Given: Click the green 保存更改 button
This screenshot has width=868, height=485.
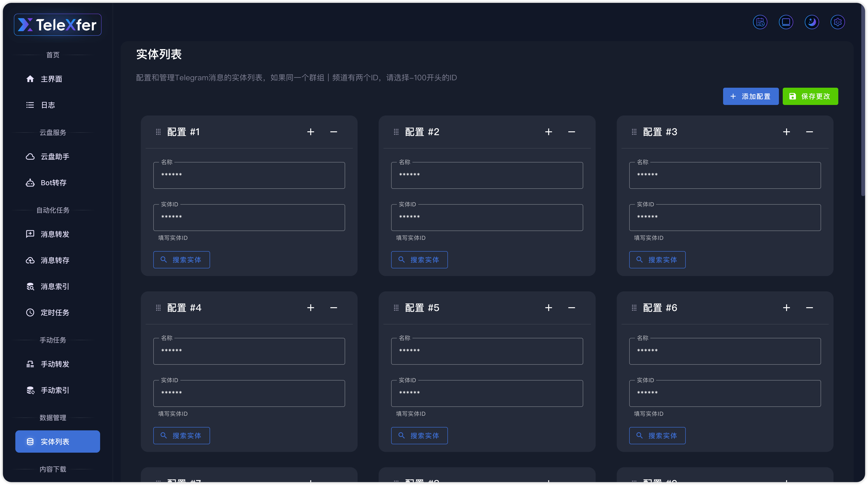Looking at the screenshot, I should point(810,96).
